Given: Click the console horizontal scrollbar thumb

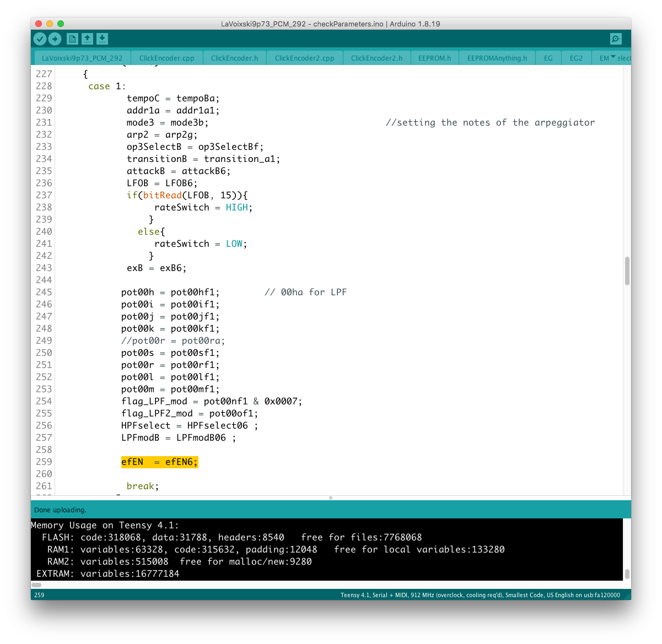Looking at the screenshot, I should (36, 585).
